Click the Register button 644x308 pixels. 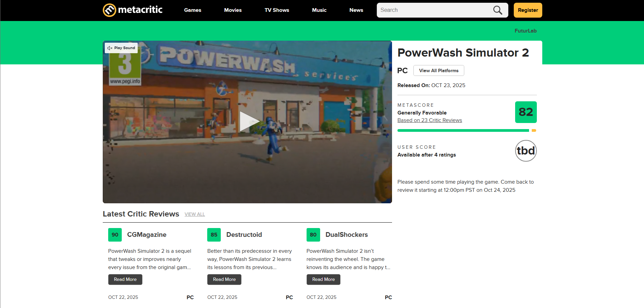coord(528,10)
